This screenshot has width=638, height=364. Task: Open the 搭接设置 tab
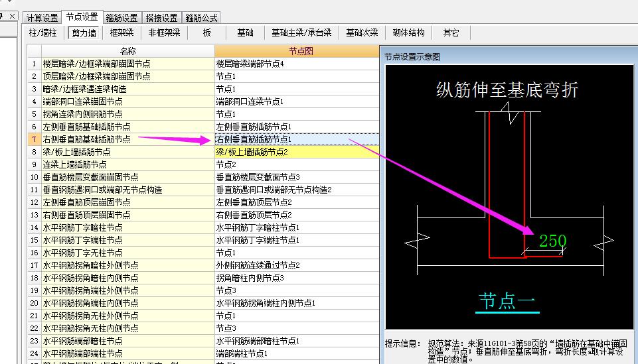click(x=161, y=17)
